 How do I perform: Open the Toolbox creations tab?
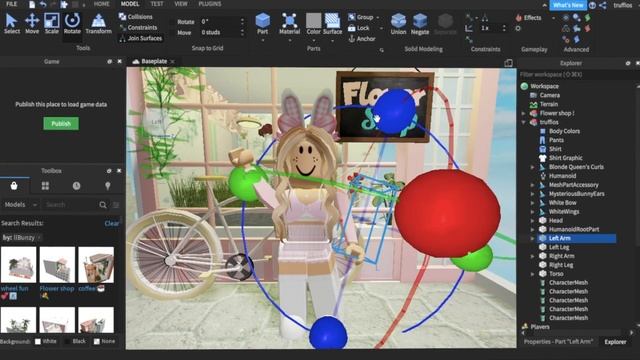point(108,186)
